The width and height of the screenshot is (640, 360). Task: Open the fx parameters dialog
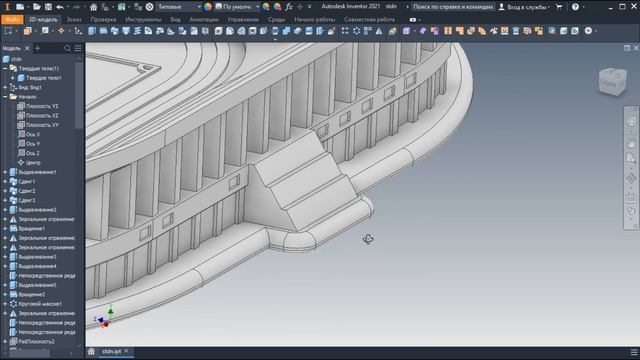289,7
